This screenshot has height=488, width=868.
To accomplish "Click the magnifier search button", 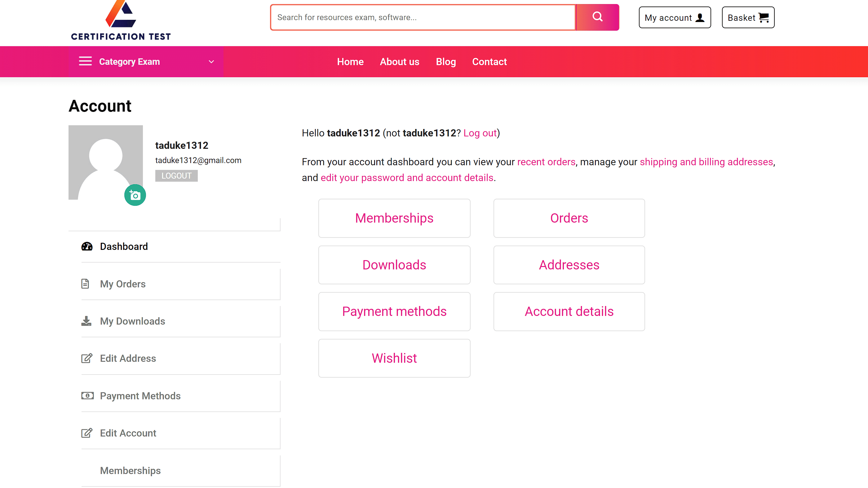I will pos(597,17).
